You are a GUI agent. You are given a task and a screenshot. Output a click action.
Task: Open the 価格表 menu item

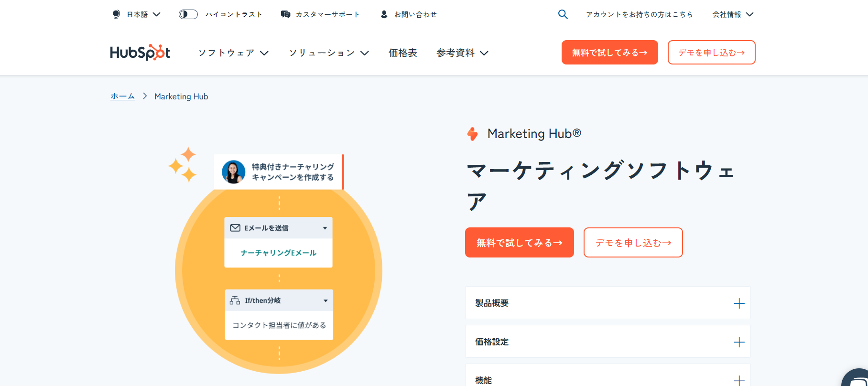(403, 53)
